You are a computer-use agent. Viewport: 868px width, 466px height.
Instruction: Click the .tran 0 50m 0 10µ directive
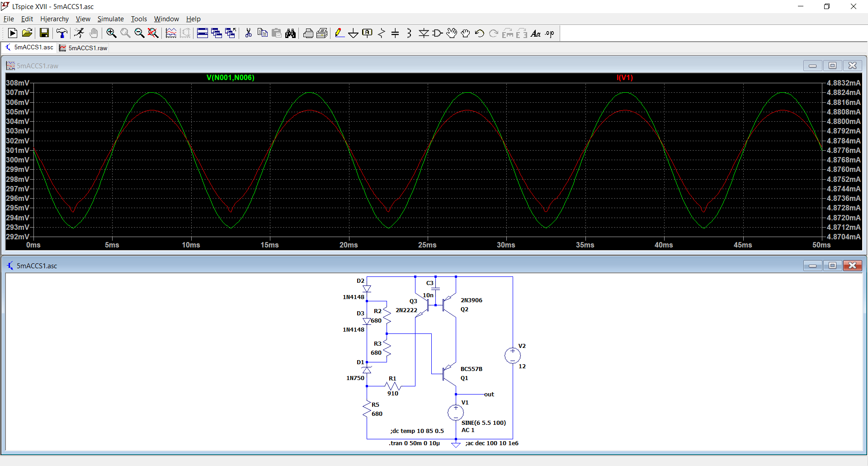click(414, 443)
